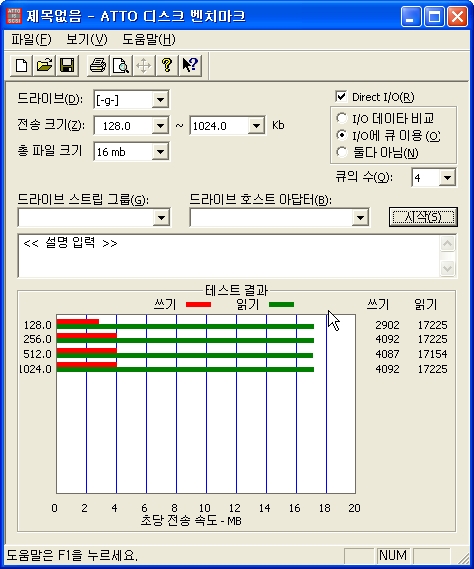This screenshot has height=569, width=474.
Task: Click the 테스트 결과 group title
Action: [x=236, y=290]
